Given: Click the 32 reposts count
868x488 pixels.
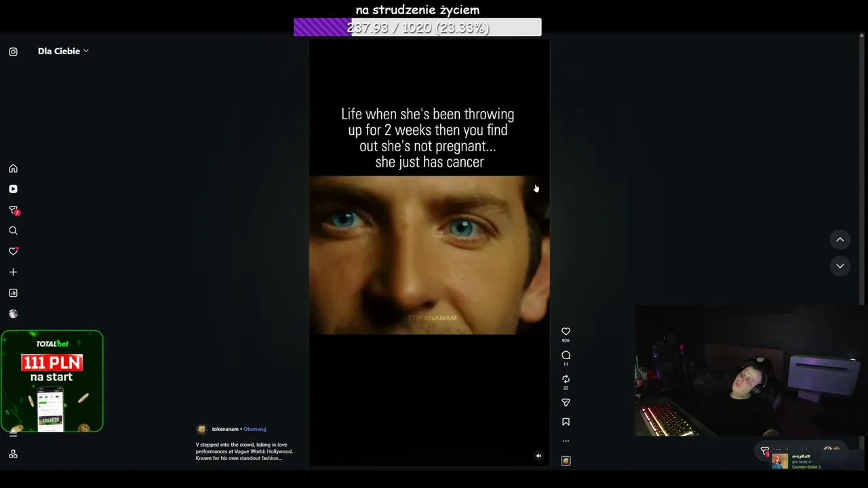Looking at the screenshot, I should pyautogui.click(x=566, y=388).
